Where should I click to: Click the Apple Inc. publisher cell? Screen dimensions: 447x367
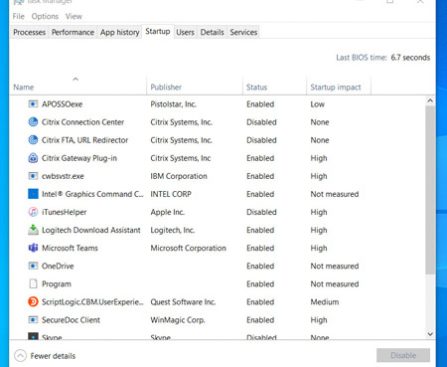(x=167, y=212)
